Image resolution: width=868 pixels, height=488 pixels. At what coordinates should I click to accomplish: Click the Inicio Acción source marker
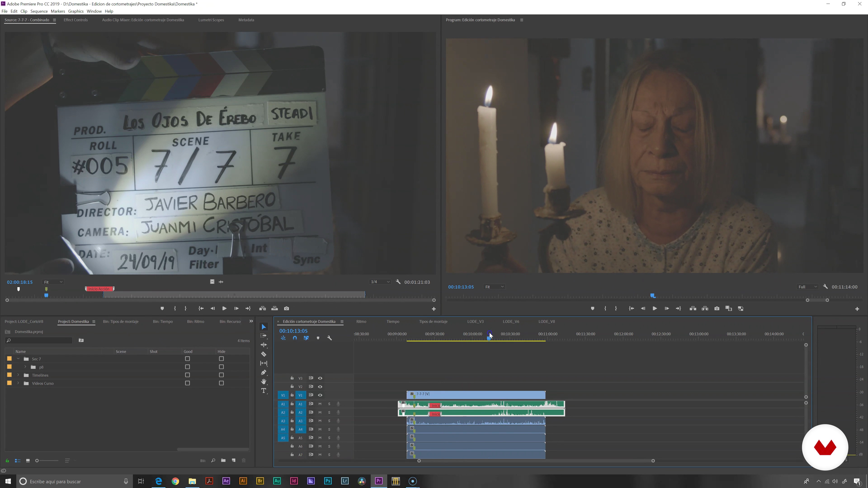[x=100, y=289]
